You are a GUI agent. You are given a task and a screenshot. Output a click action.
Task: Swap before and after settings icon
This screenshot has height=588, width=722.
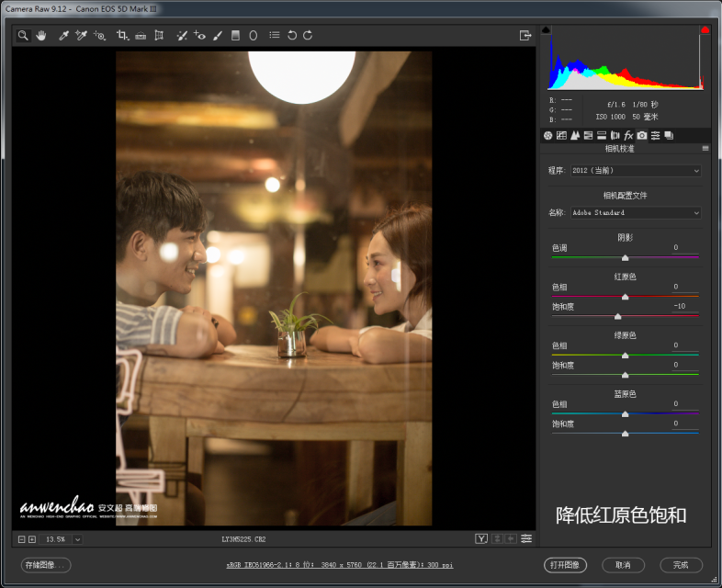click(497, 538)
